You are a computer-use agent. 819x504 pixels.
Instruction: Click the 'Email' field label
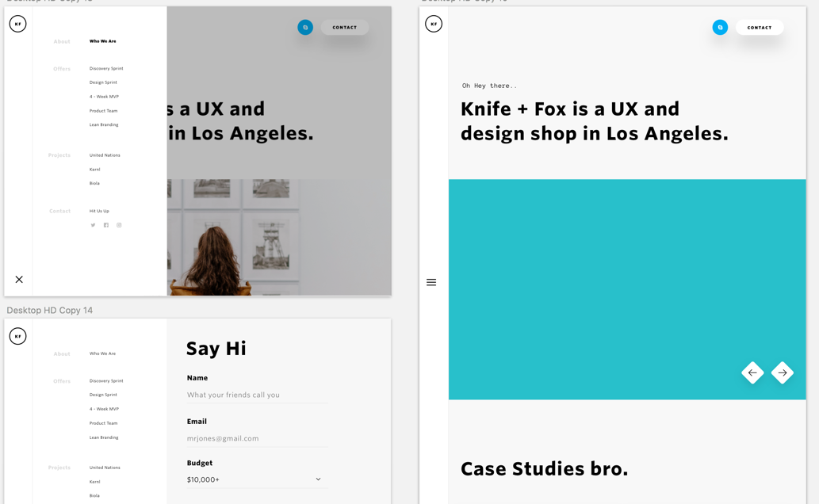[x=197, y=421]
